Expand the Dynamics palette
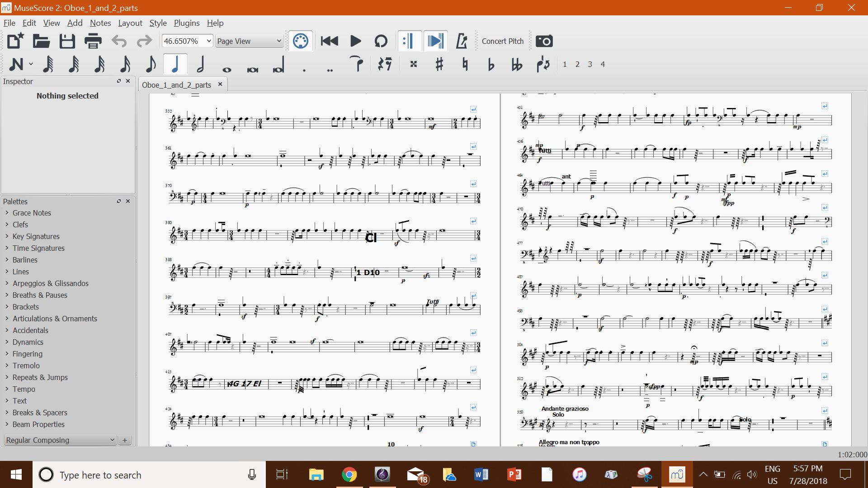Image resolution: width=868 pixels, height=488 pixels. [x=28, y=342]
